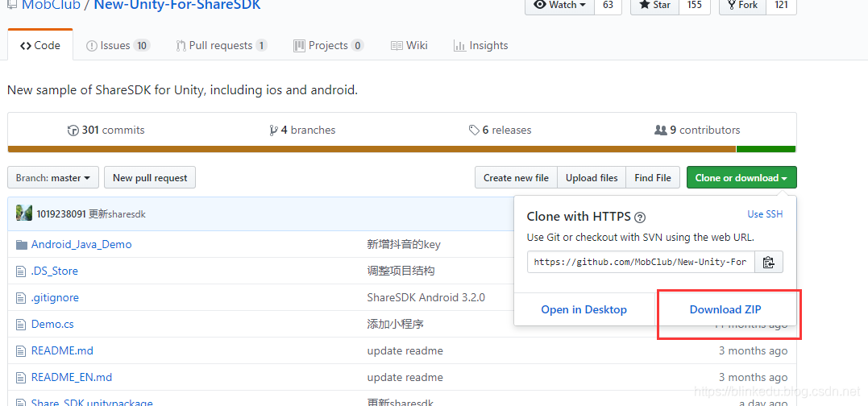Open the Wiki tab
The width and height of the screenshot is (868, 406).
tap(409, 45)
